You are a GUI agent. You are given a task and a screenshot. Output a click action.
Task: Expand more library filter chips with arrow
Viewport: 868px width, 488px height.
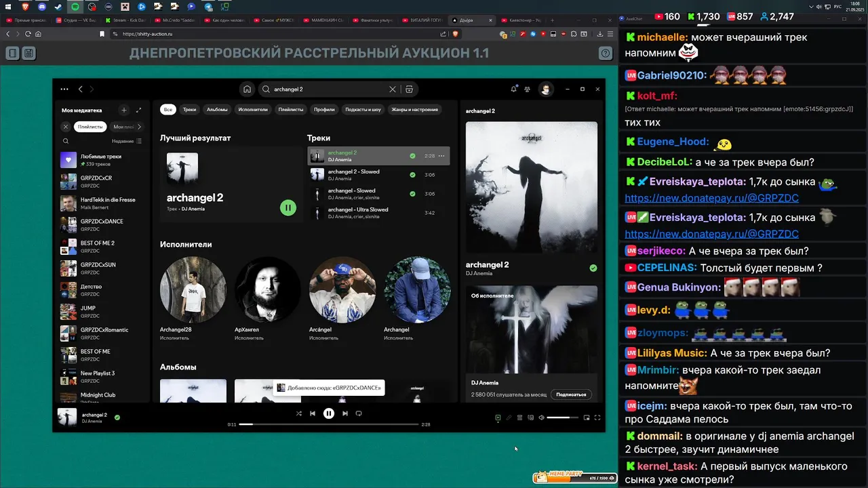coord(139,127)
